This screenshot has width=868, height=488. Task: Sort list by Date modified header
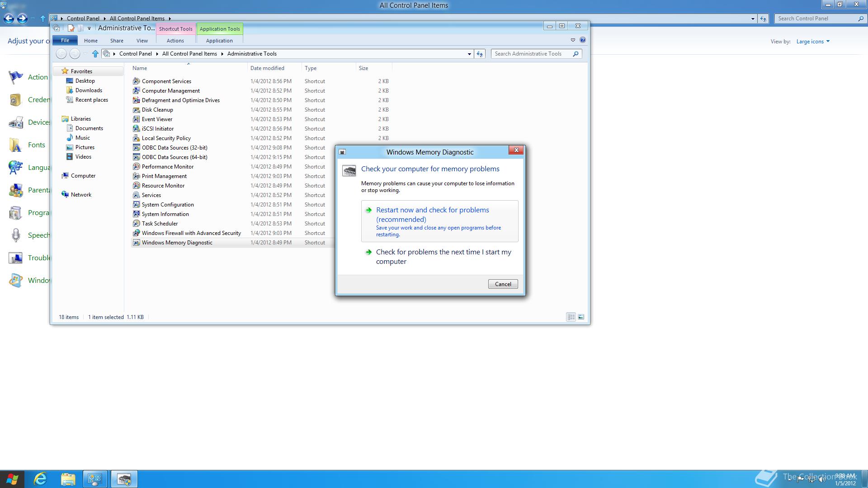point(274,68)
